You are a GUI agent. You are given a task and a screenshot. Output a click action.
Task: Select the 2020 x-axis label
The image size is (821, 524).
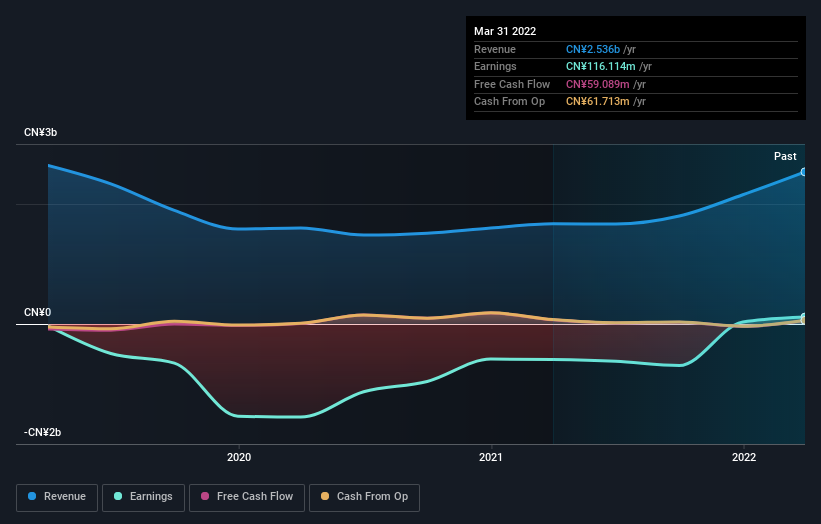239,457
